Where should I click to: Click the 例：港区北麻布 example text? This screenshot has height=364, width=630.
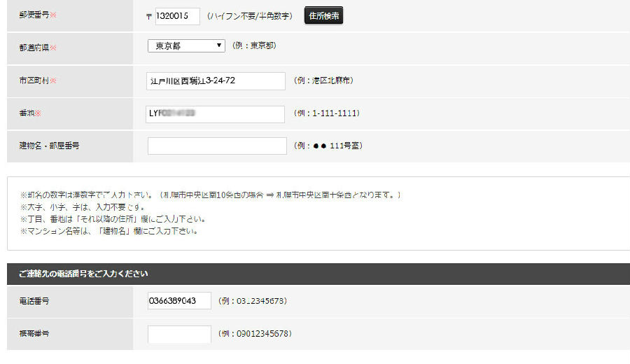tap(323, 81)
